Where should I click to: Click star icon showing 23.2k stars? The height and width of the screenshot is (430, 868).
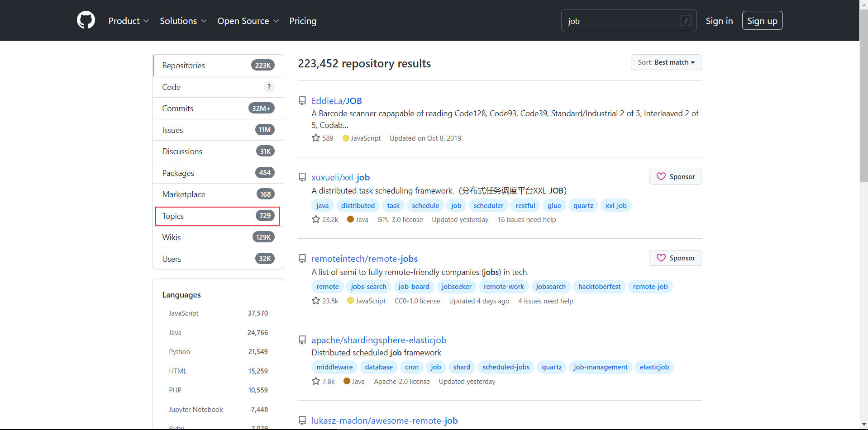click(316, 219)
